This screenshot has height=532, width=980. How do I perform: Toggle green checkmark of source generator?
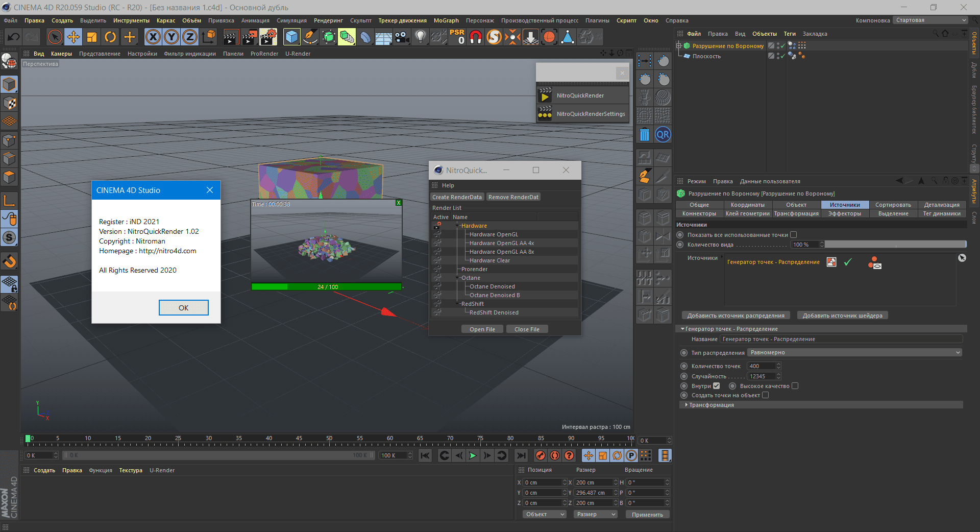click(x=848, y=262)
